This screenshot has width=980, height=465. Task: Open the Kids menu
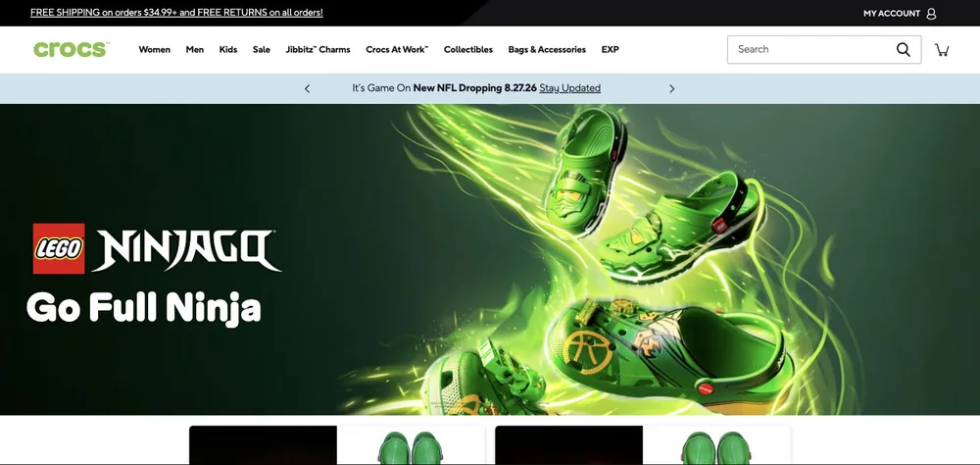tap(228, 49)
